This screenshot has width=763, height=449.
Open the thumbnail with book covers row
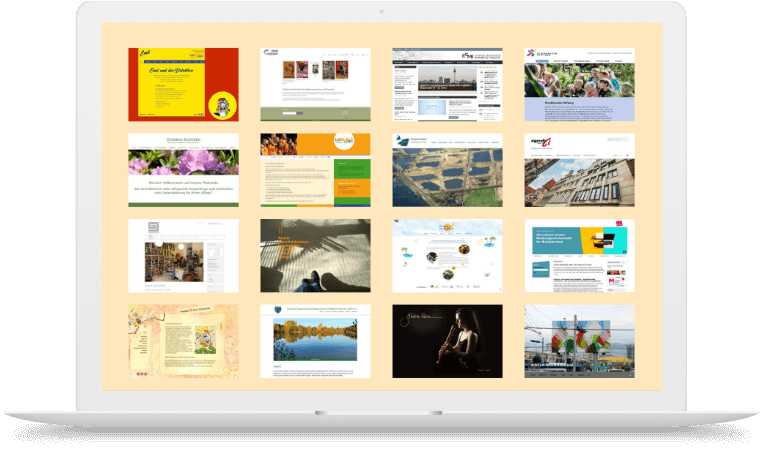315,84
